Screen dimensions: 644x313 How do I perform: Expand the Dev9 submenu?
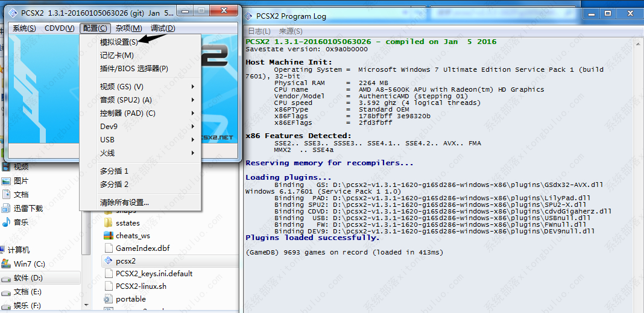coord(140,127)
